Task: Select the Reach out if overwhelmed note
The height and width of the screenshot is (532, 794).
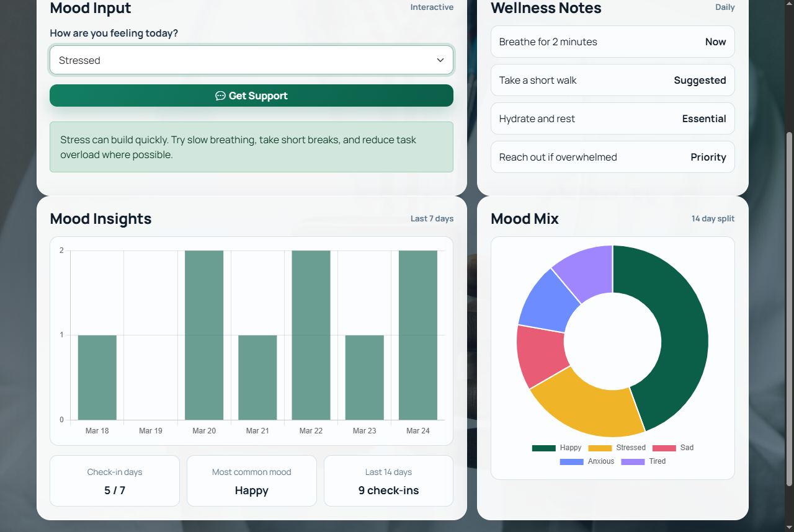Action: pos(613,157)
